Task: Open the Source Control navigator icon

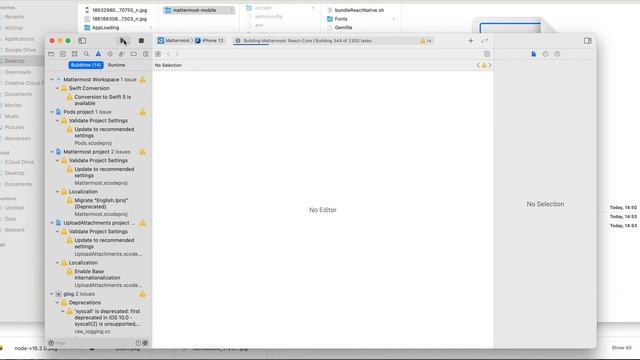Action: tap(63, 54)
